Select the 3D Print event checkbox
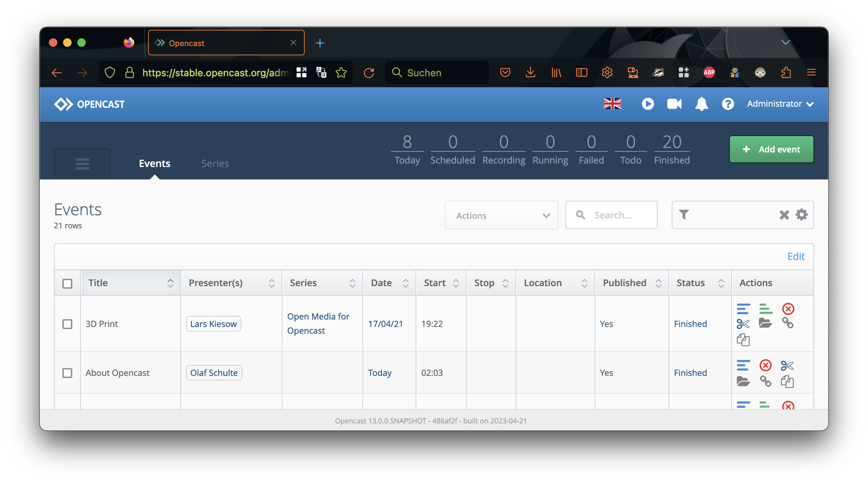The image size is (868, 483). coord(67,324)
